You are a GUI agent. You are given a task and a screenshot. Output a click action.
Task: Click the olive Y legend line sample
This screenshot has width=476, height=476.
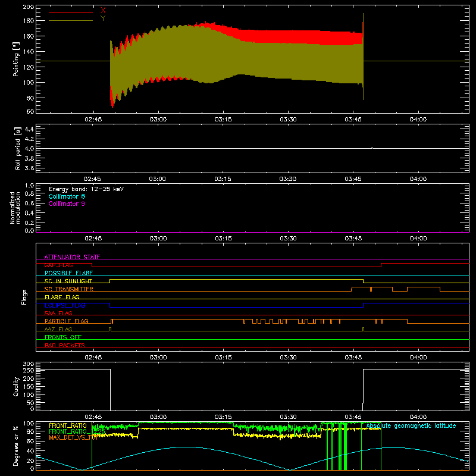(x=71, y=21)
